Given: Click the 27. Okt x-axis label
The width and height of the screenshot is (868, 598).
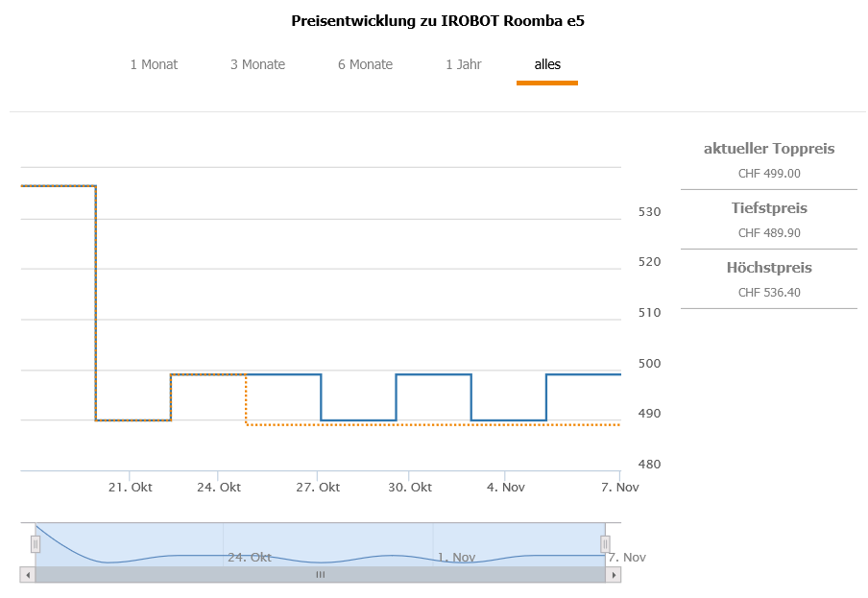Looking at the screenshot, I should pyautogui.click(x=318, y=488).
